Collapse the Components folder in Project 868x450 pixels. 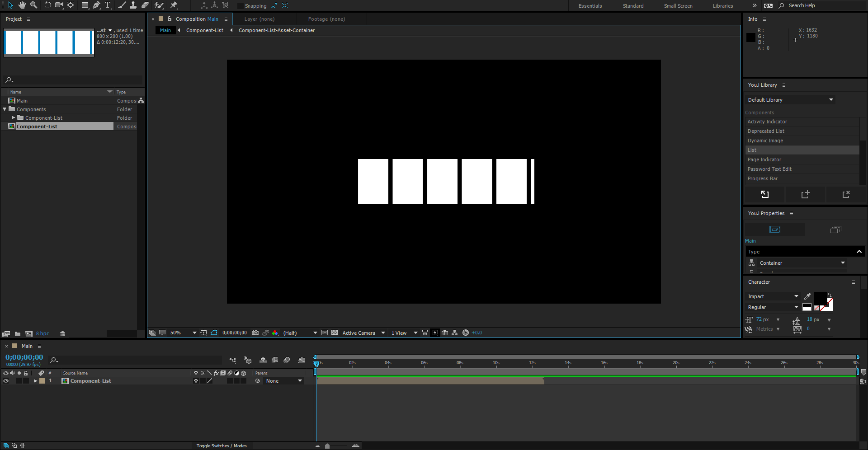[x=5, y=109]
